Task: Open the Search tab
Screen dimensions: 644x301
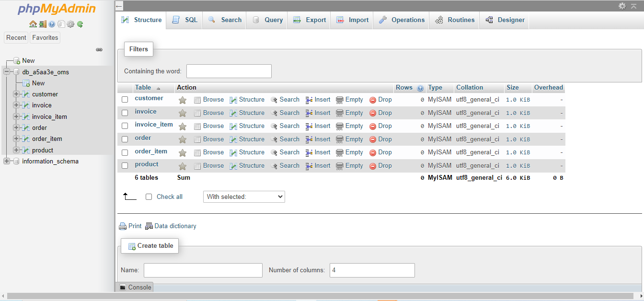Action: click(225, 20)
